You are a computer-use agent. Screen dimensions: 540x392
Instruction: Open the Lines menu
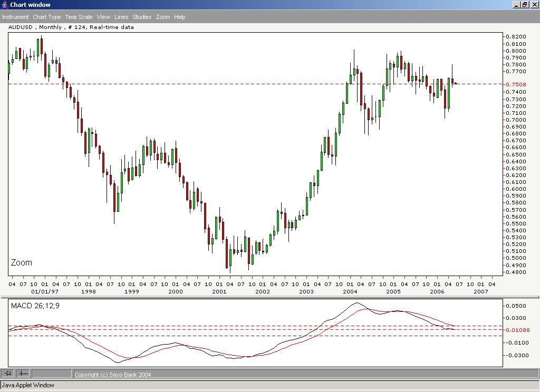121,16
